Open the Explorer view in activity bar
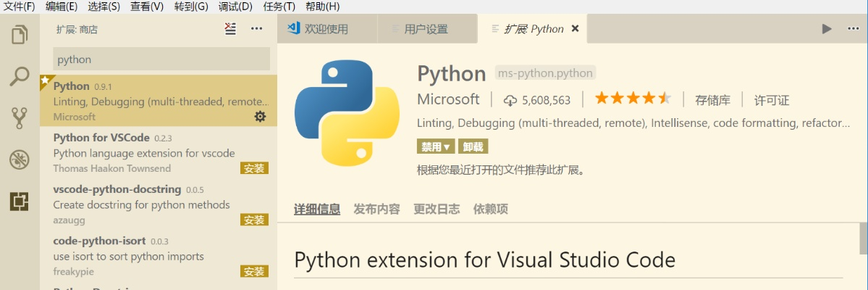 pos(20,35)
